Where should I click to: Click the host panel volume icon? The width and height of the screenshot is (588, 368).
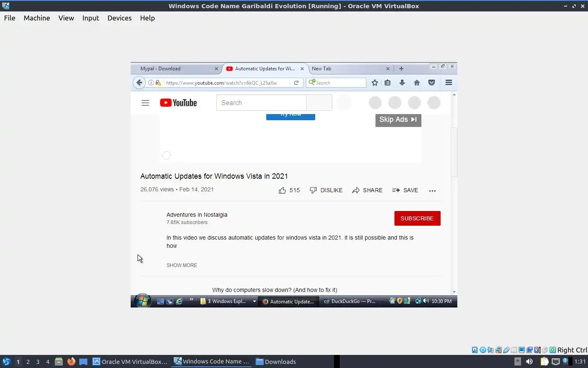529,361
